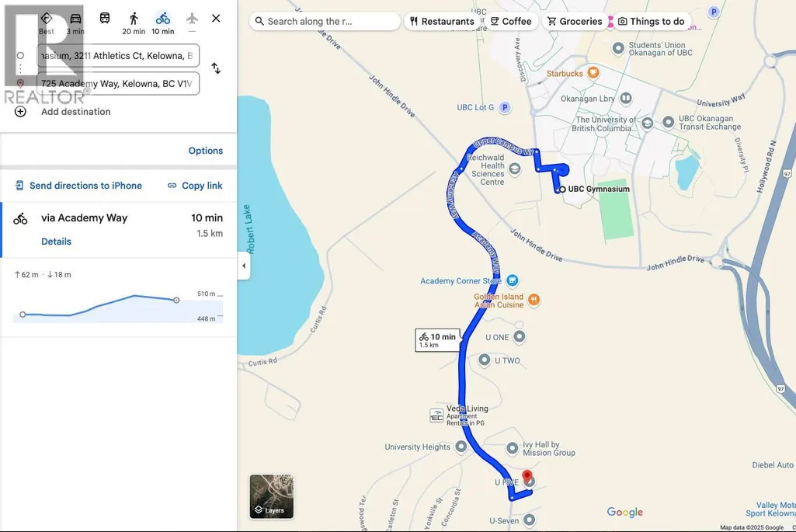This screenshot has width=796, height=532.
Task: Click Reichwald Health Sciences Centre marker
Action: pyautogui.click(x=514, y=169)
